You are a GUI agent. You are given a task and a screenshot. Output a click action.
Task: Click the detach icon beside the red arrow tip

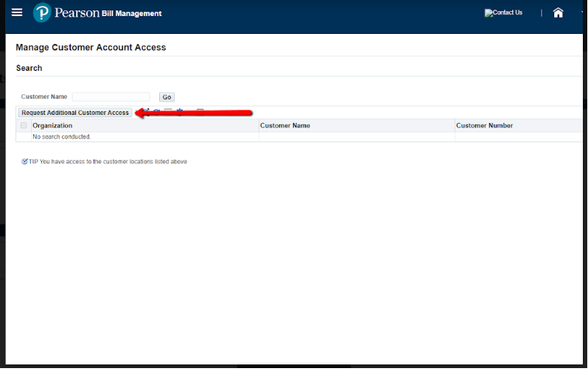(x=146, y=112)
